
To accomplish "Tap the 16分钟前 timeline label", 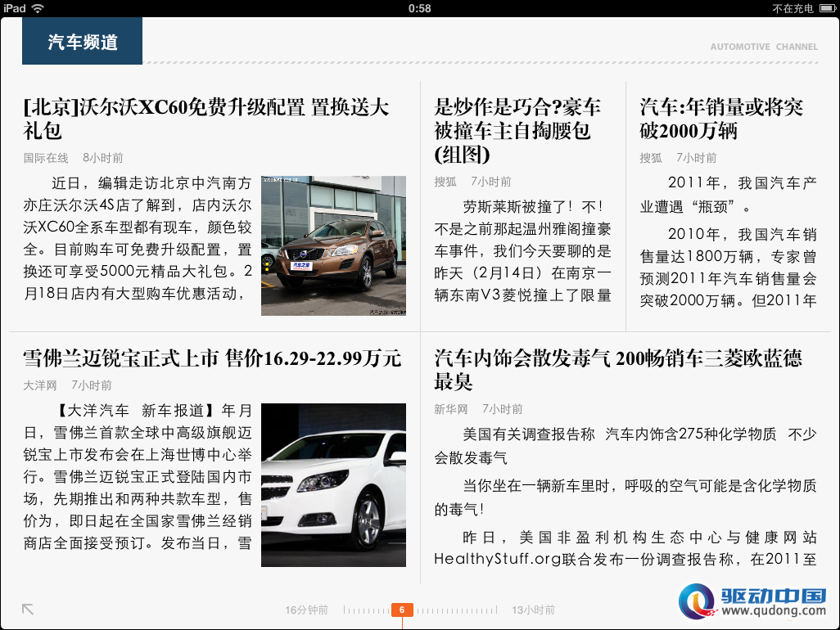I will [306, 610].
